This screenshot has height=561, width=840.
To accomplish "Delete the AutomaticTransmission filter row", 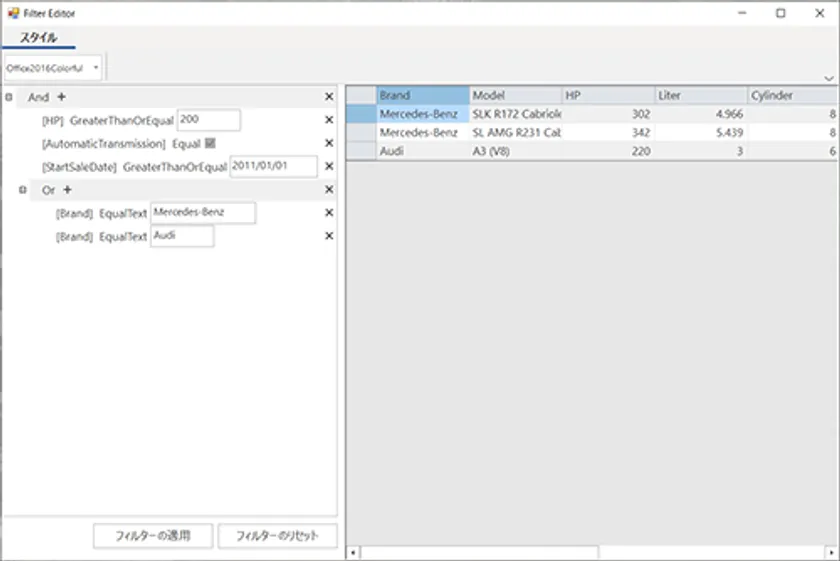I will tap(329, 143).
